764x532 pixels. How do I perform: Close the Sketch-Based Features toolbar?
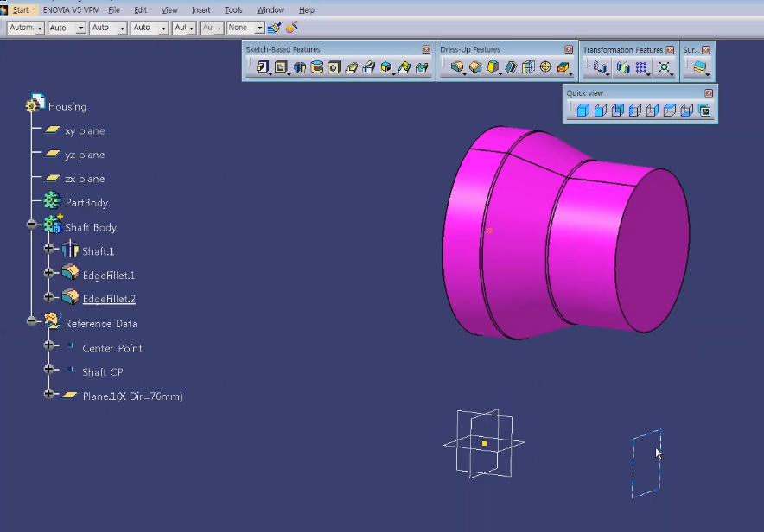pyautogui.click(x=426, y=49)
